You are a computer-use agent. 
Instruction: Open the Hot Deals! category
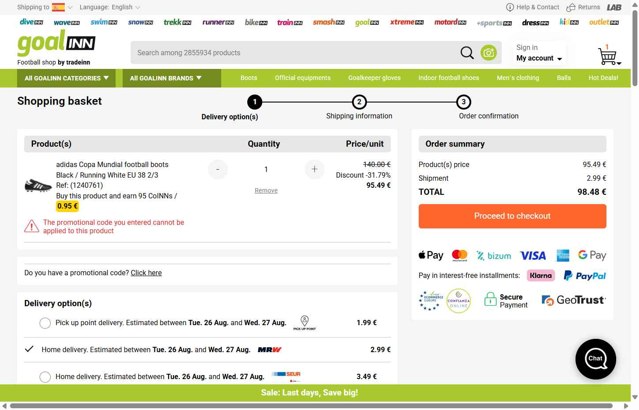603,78
